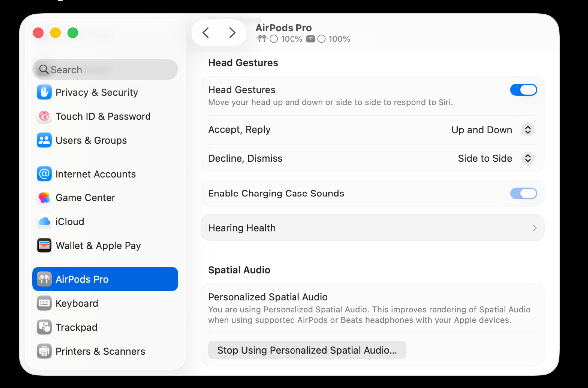Screen dimensions: 588x388
Task: Go forward with the right arrow button
Action: [232, 33]
